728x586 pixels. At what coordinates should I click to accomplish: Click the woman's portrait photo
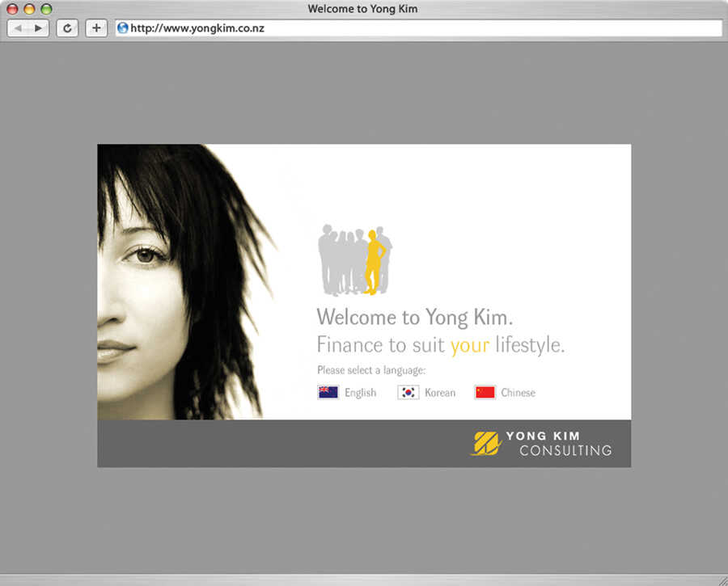(187, 282)
